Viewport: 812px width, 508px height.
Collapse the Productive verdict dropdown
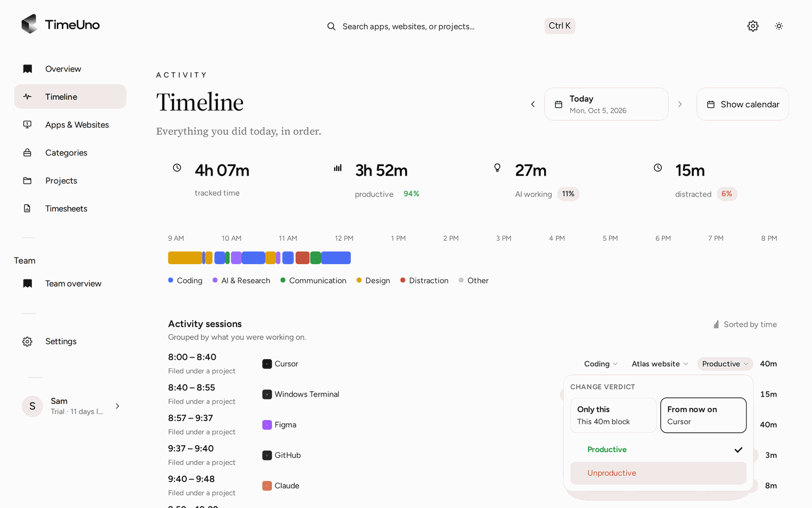[x=725, y=364]
